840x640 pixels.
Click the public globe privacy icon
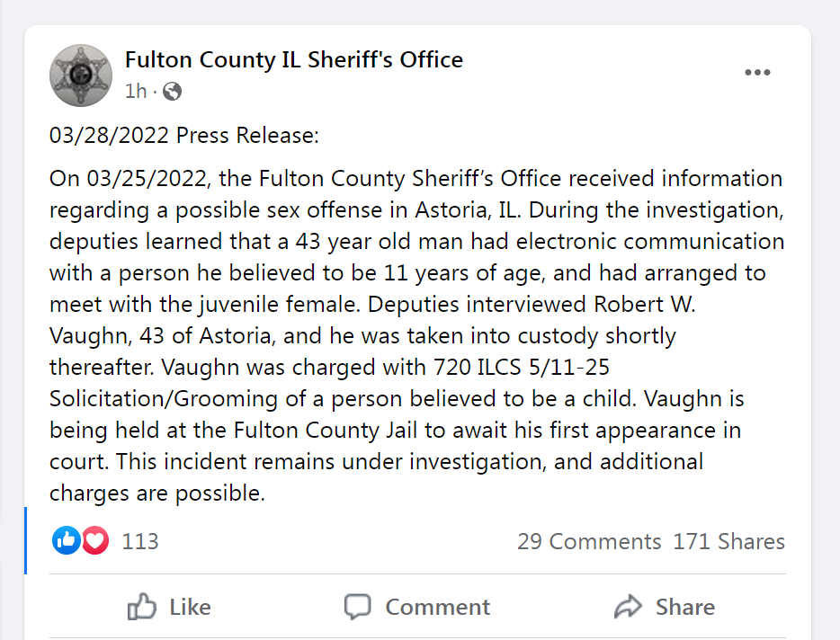tap(172, 92)
